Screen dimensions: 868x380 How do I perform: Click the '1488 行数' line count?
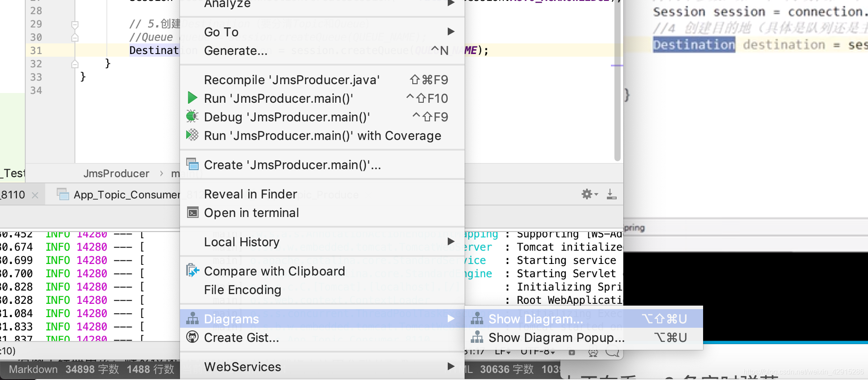pos(151,369)
